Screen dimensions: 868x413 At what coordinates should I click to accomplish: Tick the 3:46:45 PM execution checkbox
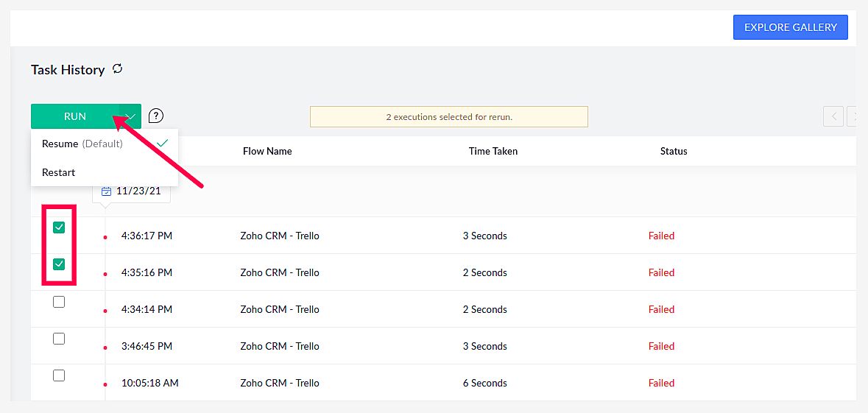[59, 339]
